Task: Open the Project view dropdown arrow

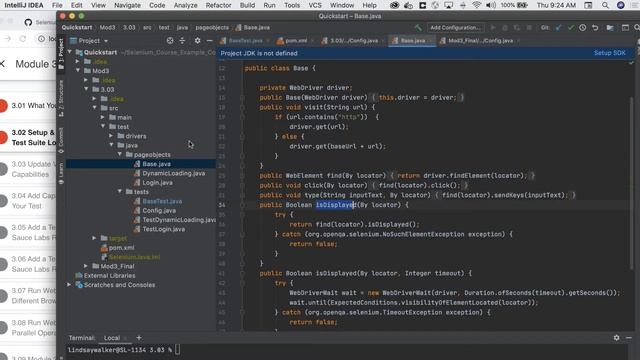Action: tap(106, 41)
